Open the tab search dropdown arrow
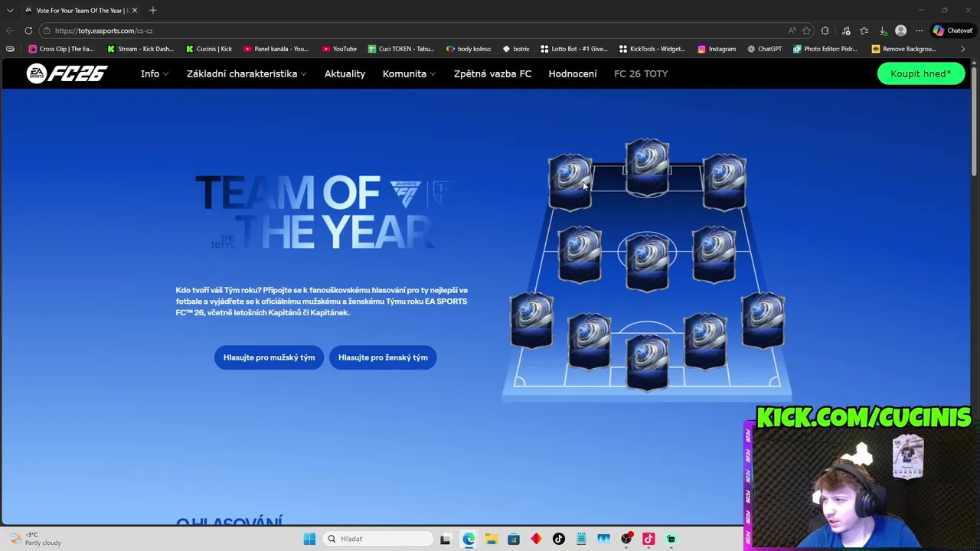 [x=10, y=11]
